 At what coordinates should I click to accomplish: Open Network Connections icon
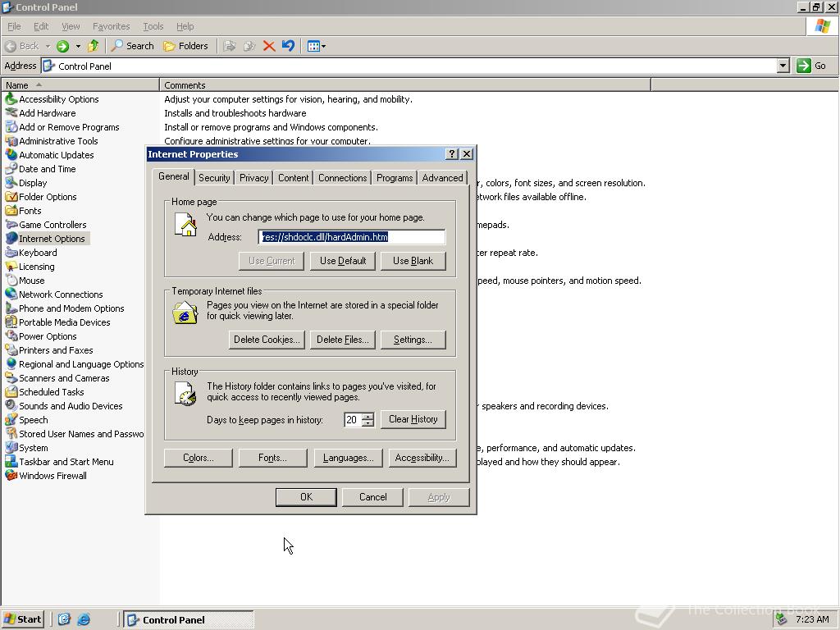click(x=11, y=294)
